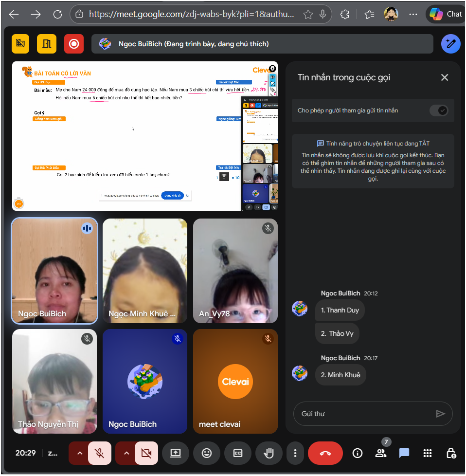Click Thảo Nguyễn Thị muted microphone indicator
This screenshot has width=466, height=476.
coord(87,338)
